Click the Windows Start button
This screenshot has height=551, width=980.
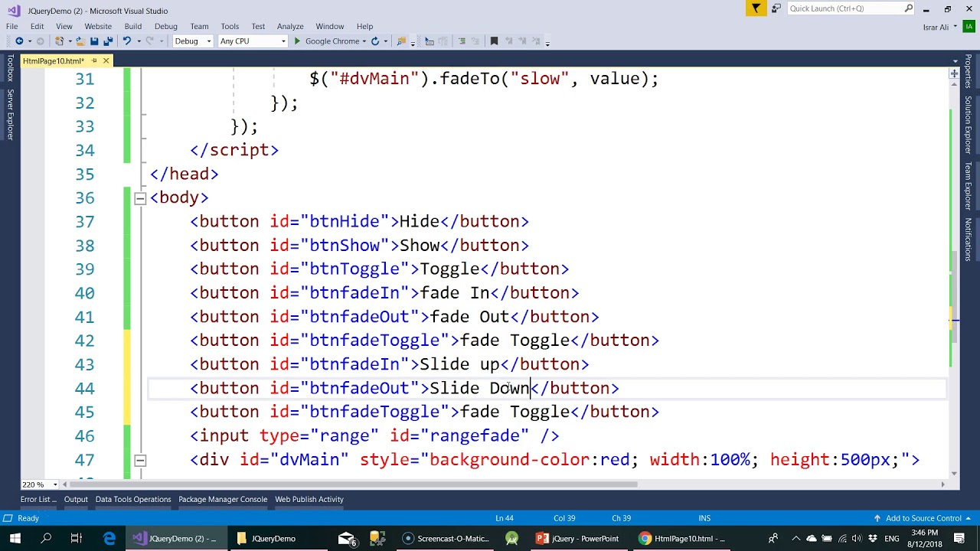coord(15,538)
